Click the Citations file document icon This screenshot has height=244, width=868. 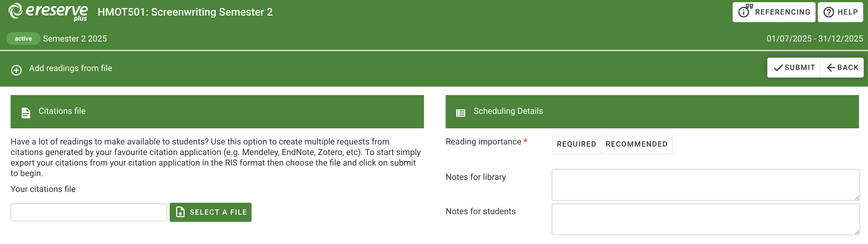click(x=26, y=113)
